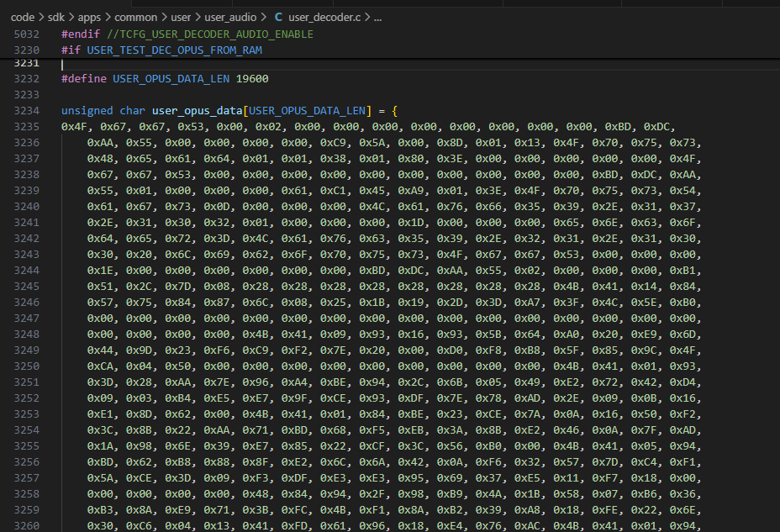Click the 'char' type keyword
The image size is (780, 532).
pos(132,110)
